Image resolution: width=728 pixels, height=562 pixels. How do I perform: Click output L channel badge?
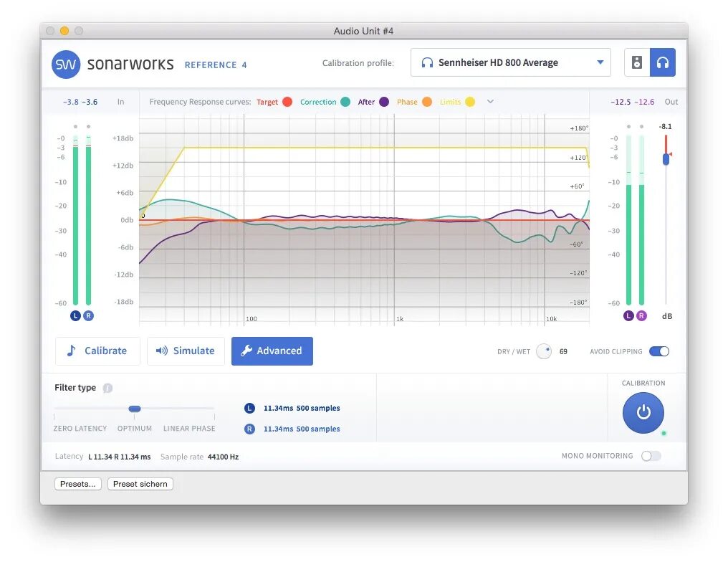click(628, 316)
